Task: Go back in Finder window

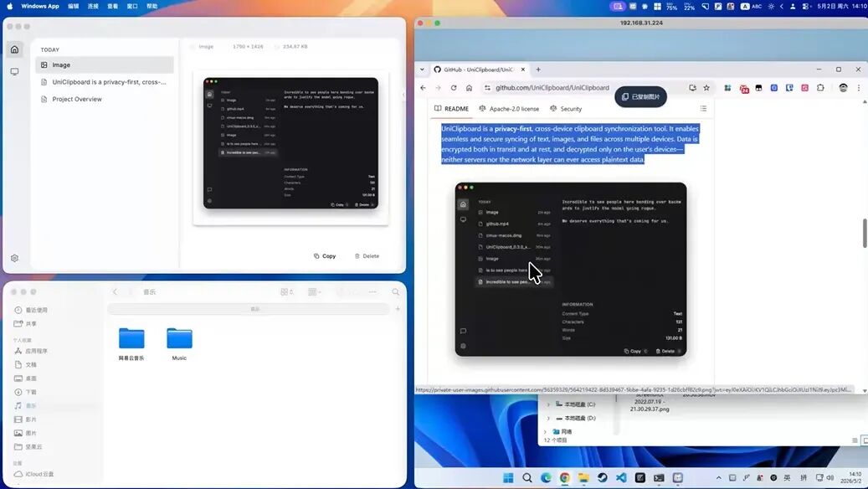Action: coord(116,292)
